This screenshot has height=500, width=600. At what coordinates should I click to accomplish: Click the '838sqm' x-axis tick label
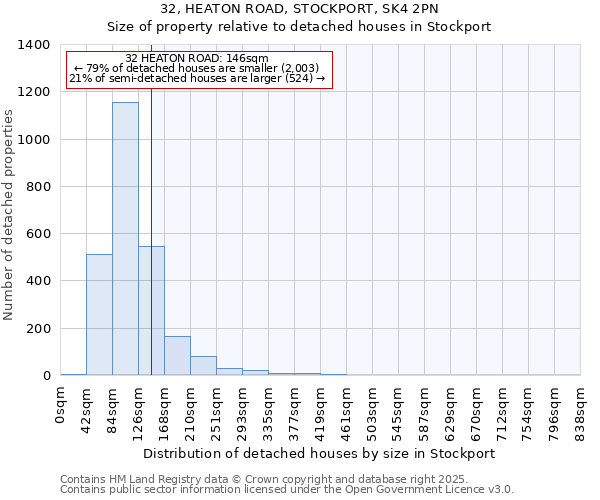tap(580, 408)
